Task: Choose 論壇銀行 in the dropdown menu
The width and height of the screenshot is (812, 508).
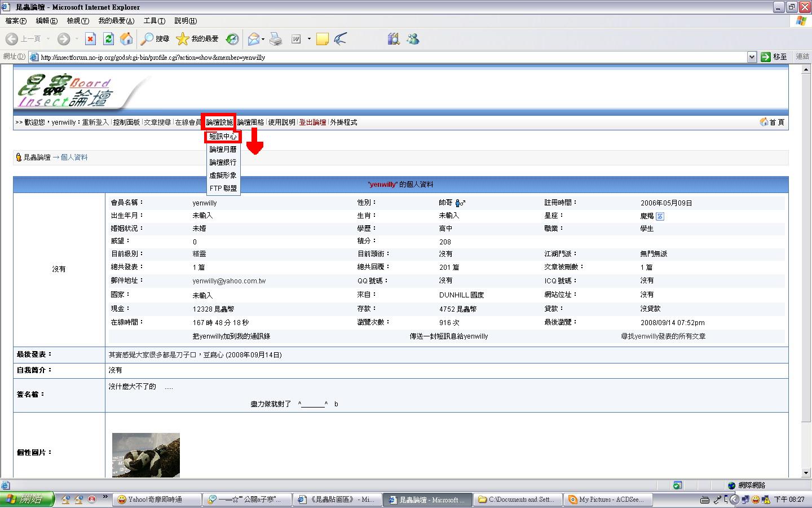Action: 223,163
